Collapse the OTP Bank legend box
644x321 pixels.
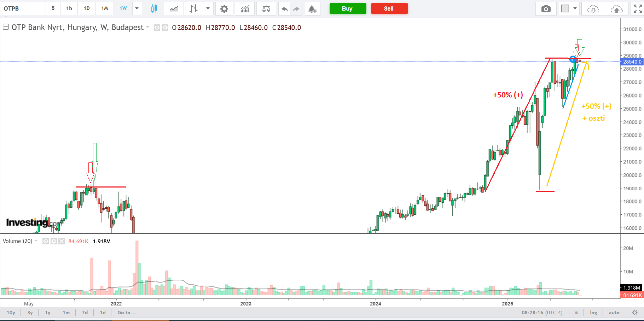6,27
